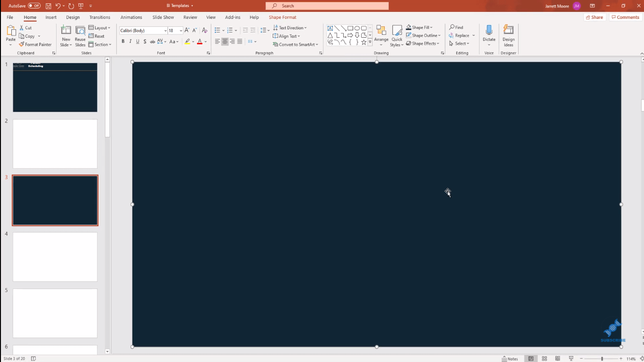Click the Shape Outline pen icon
The width and height of the screenshot is (644, 362).
[x=409, y=36]
